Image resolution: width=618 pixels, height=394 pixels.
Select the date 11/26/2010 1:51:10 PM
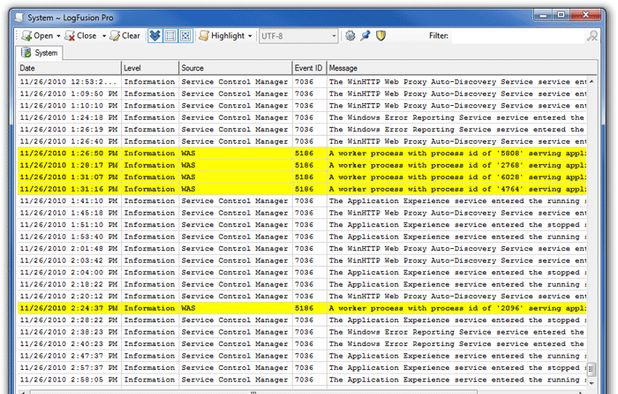[x=69, y=225]
